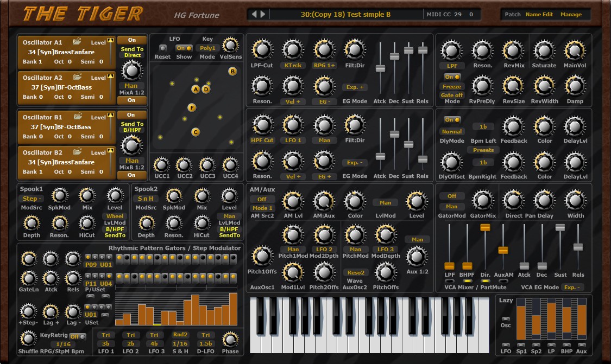The height and width of the screenshot is (364, 611).
Task: Open Spook1 ModSrc Step - selector
Action: click(31, 199)
